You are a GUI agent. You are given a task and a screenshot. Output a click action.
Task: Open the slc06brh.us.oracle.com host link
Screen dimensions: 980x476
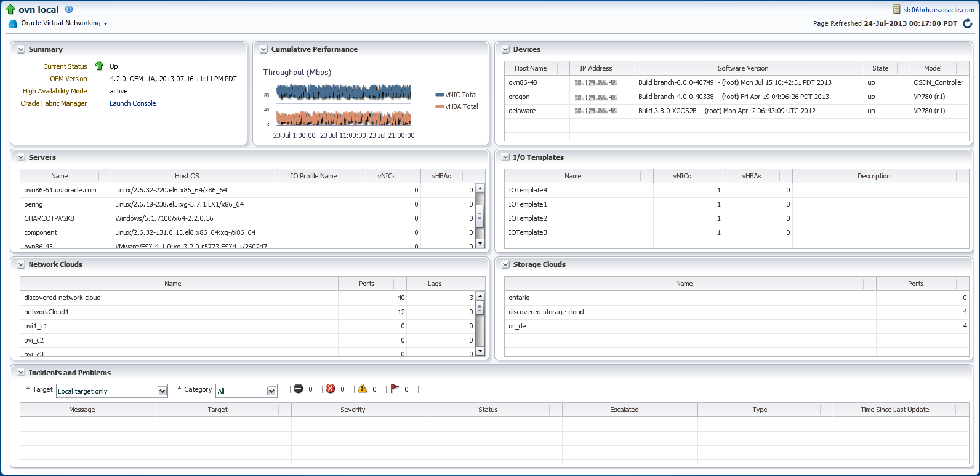[x=939, y=10]
